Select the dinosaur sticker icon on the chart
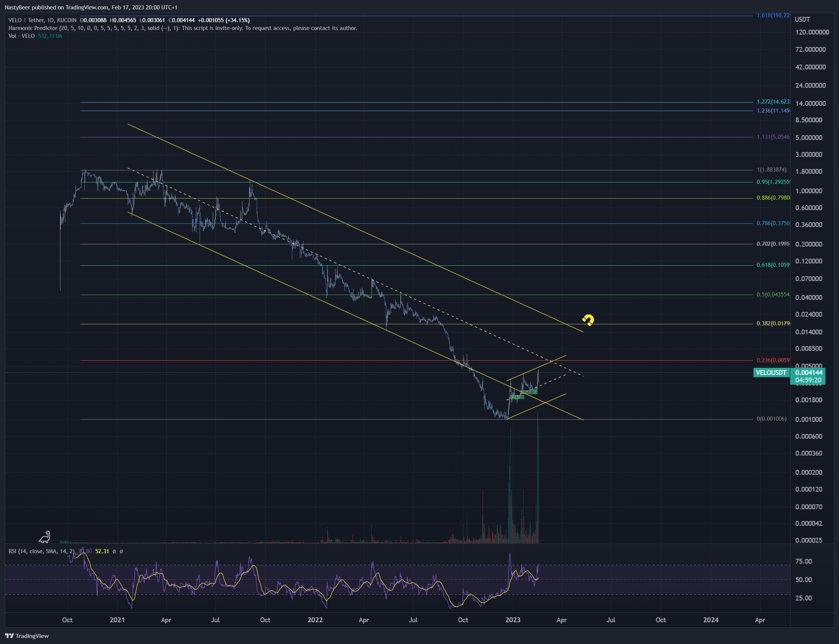The image size is (839, 644). tap(45, 537)
